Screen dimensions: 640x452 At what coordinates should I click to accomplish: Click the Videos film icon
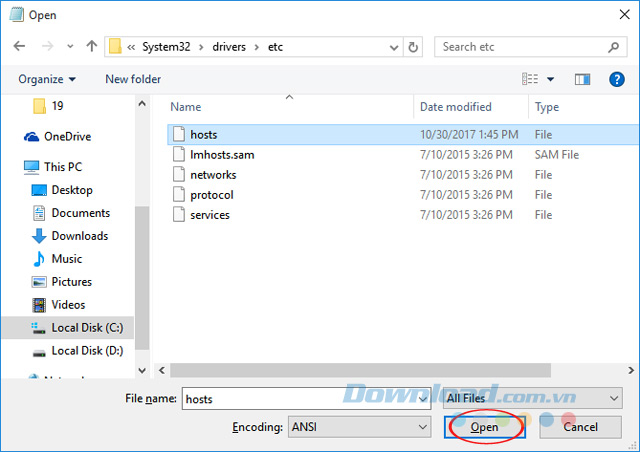39,305
